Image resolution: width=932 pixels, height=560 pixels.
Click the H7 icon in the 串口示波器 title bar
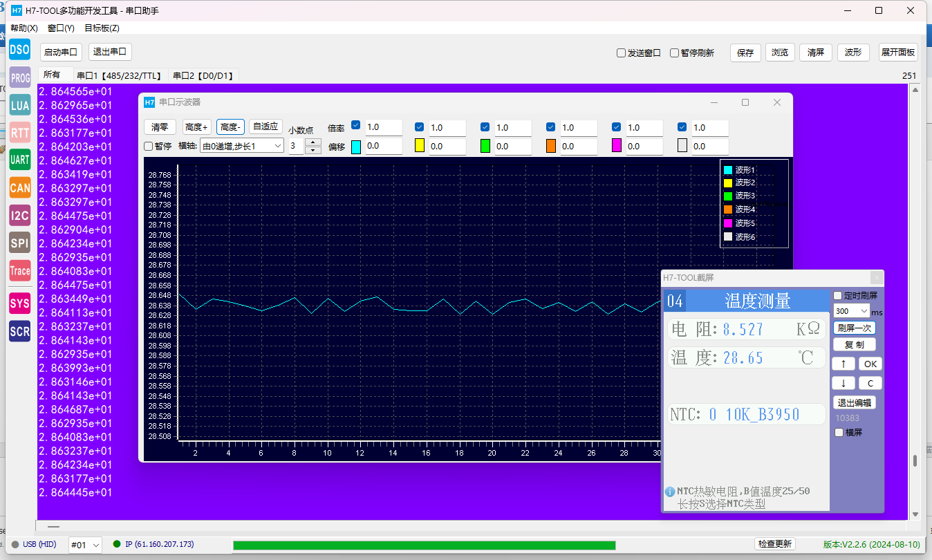pyautogui.click(x=149, y=102)
